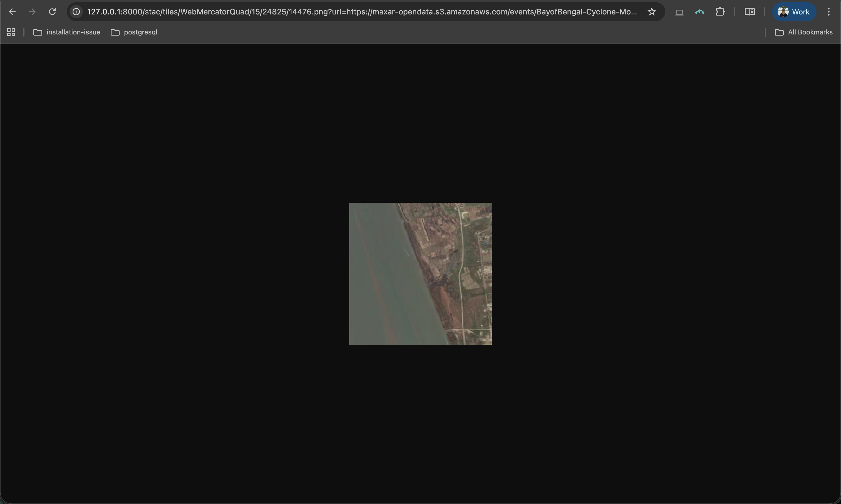
Task: Open the reading mode side panel
Action: [x=750, y=12]
